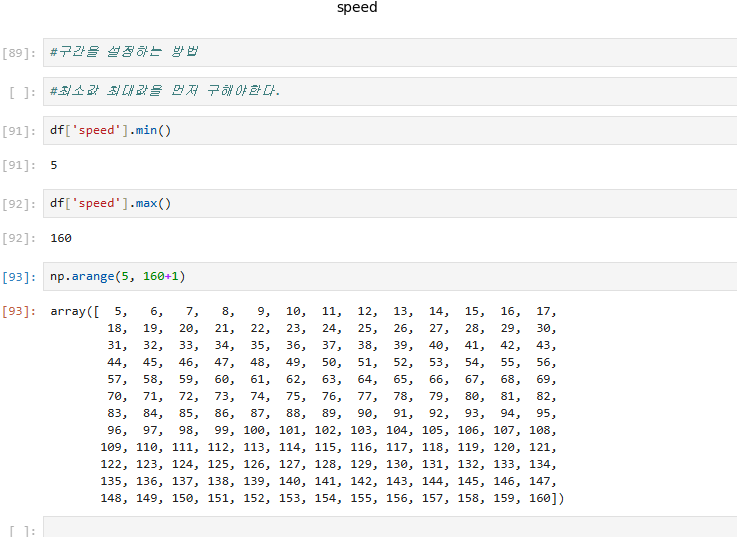This screenshot has width=737, height=537.
Task: Click the output value 160 of cell 92
Action: (61, 238)
